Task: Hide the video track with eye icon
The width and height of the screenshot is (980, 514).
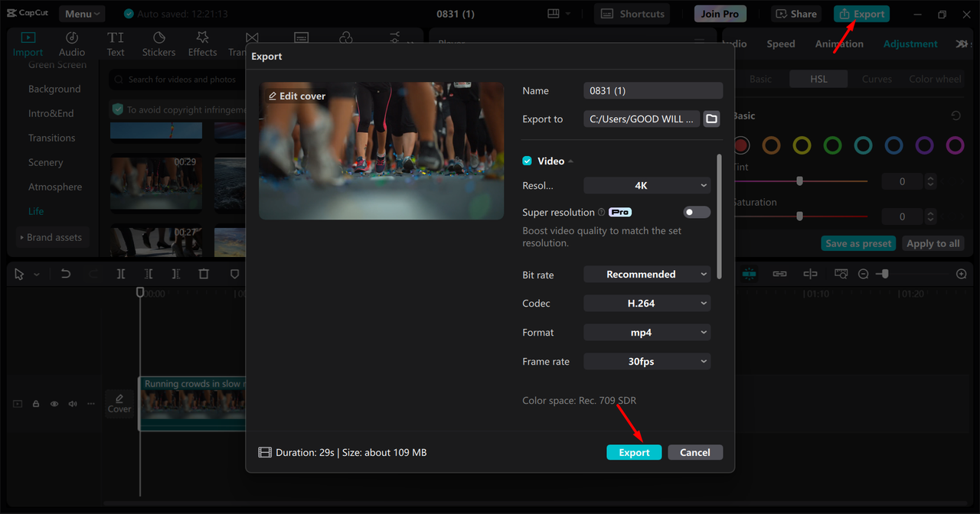Action: click(x=54, y=403)
